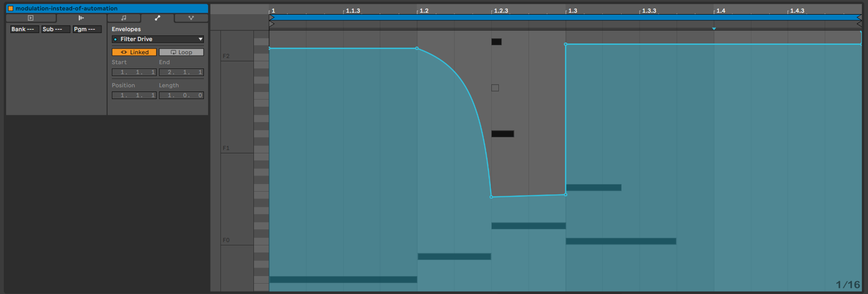Open the MIDI note expression tab icon
Image resolution: width=868 pixels, height=294 pixels.
click(x=191, y=18)
